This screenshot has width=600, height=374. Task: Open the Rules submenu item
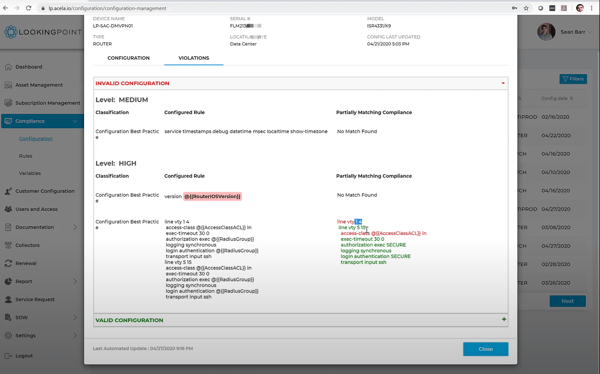[x=26, y=156]
